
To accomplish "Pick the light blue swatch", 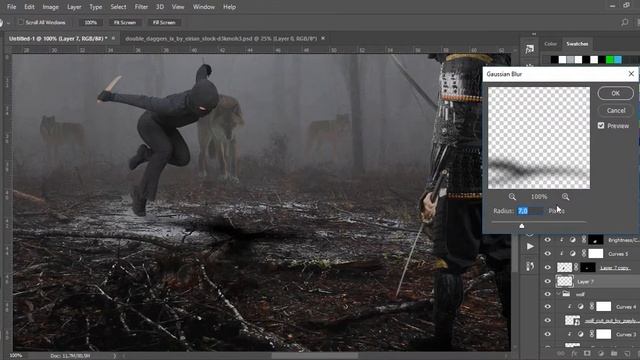I will coord(618,60).
